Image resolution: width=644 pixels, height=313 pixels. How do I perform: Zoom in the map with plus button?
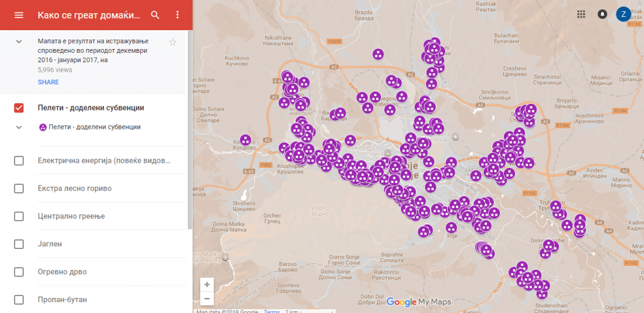click(207, 285)
